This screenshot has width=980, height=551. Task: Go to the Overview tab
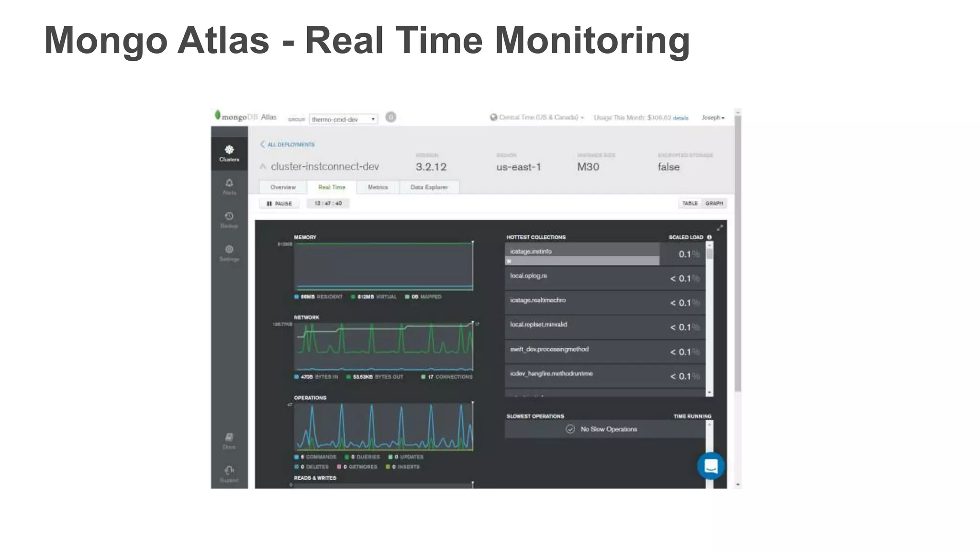click(x=283, y=187)
